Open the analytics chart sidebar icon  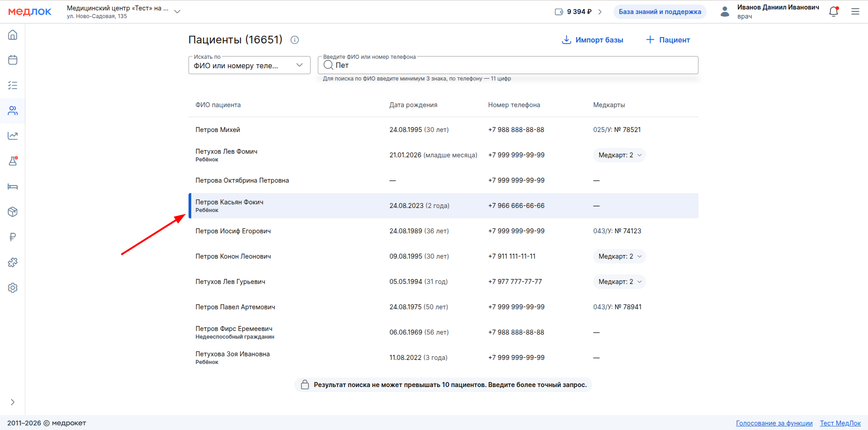coord(13,136)
